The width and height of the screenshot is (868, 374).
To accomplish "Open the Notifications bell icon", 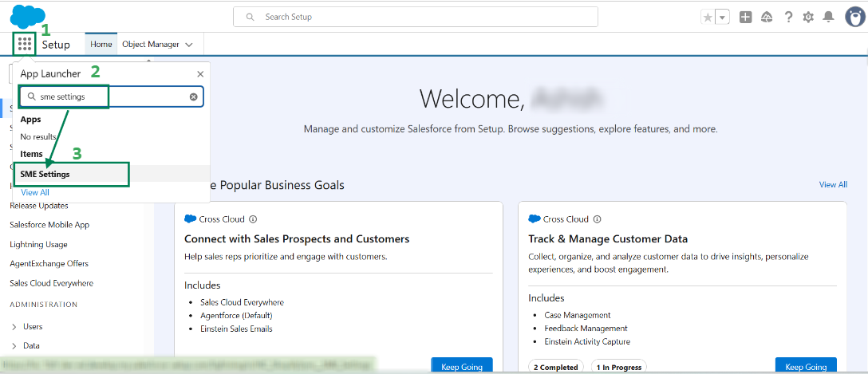I will 828,18.
